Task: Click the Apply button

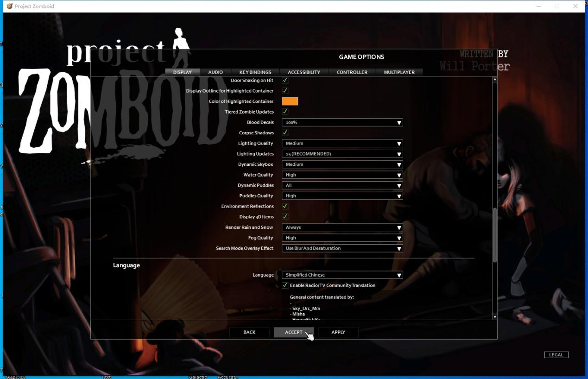Action: (x=338, y=332)
